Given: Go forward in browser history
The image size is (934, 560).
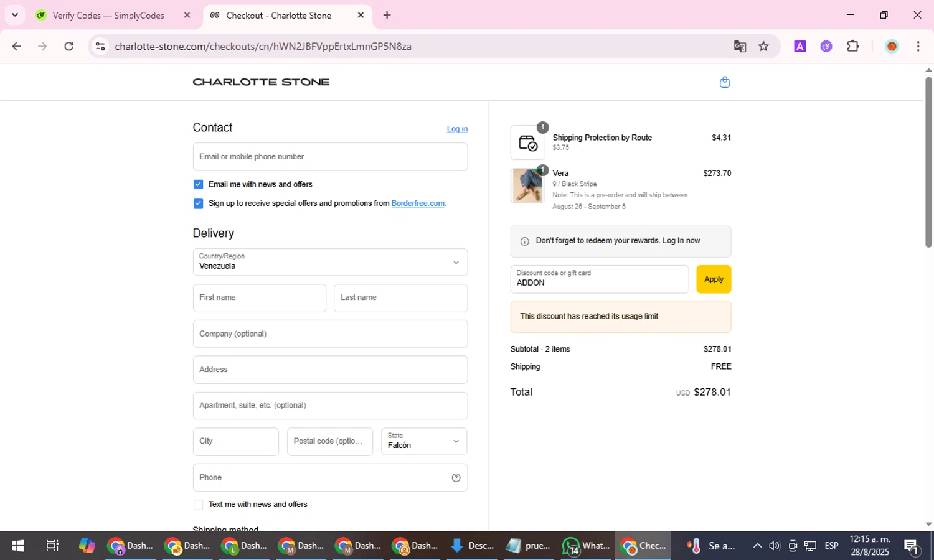Looking at the screenshot, I should (42, 46).
